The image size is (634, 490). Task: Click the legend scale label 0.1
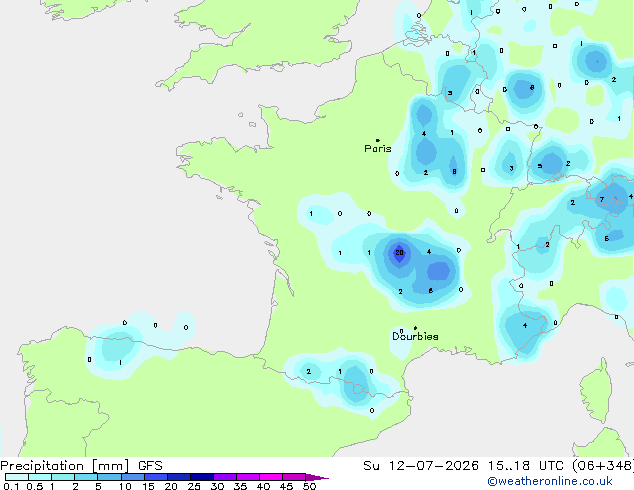11,486
